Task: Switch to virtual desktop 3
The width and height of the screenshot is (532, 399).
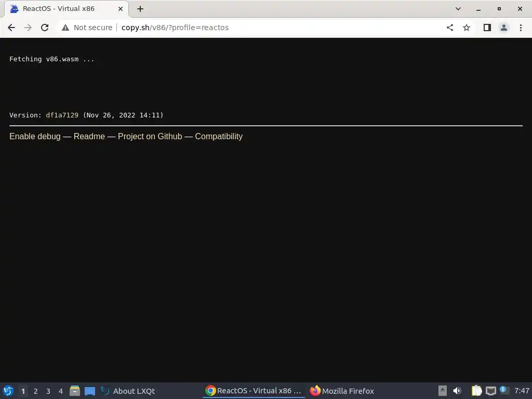Action: click(x=48, y=391)
